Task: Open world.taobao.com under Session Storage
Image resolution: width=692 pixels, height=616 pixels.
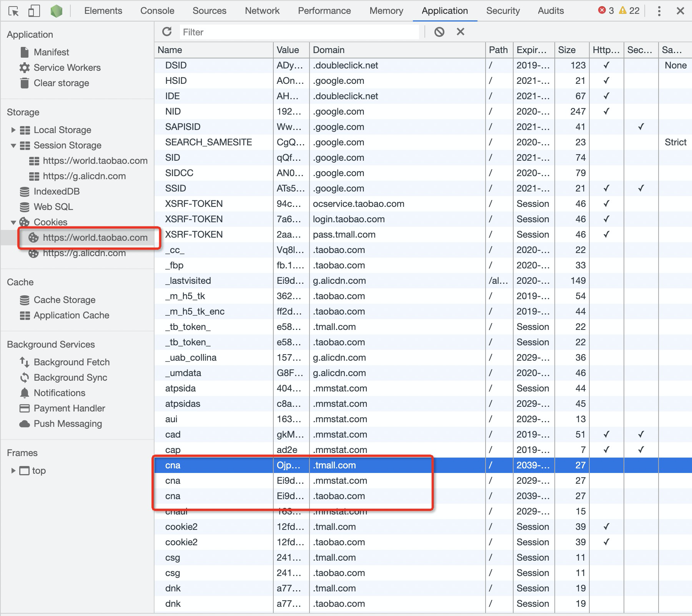Action: tap(95, 161)
